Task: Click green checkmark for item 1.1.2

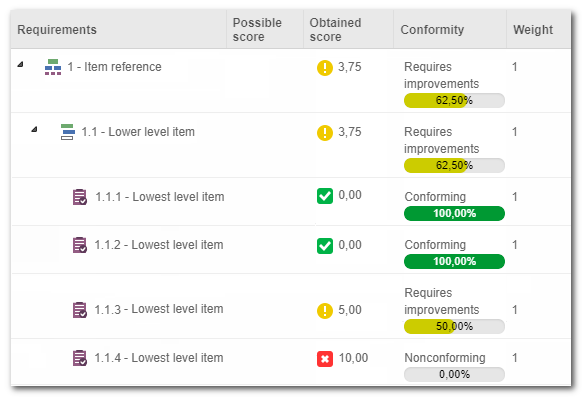Action: [325, 246]
